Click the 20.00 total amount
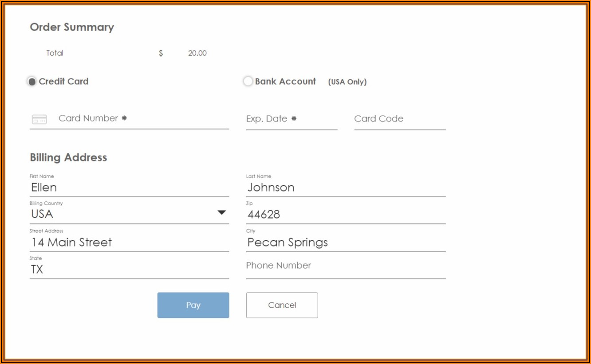 click(x=197, y=53)
